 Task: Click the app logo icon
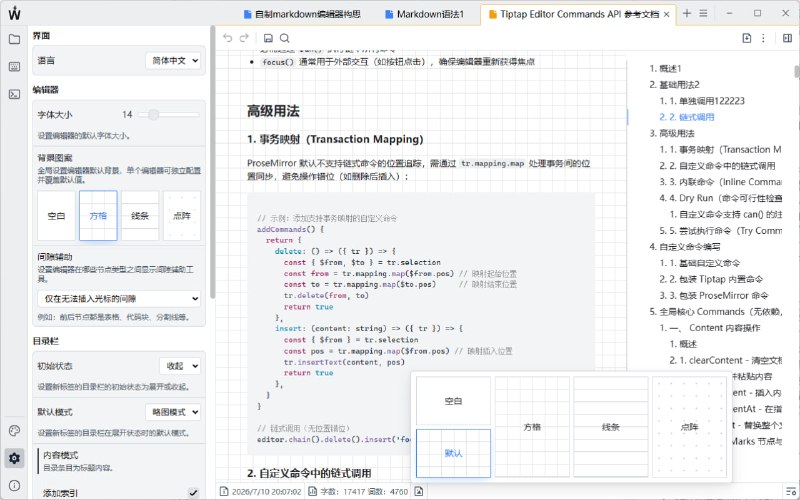point(14,13)
